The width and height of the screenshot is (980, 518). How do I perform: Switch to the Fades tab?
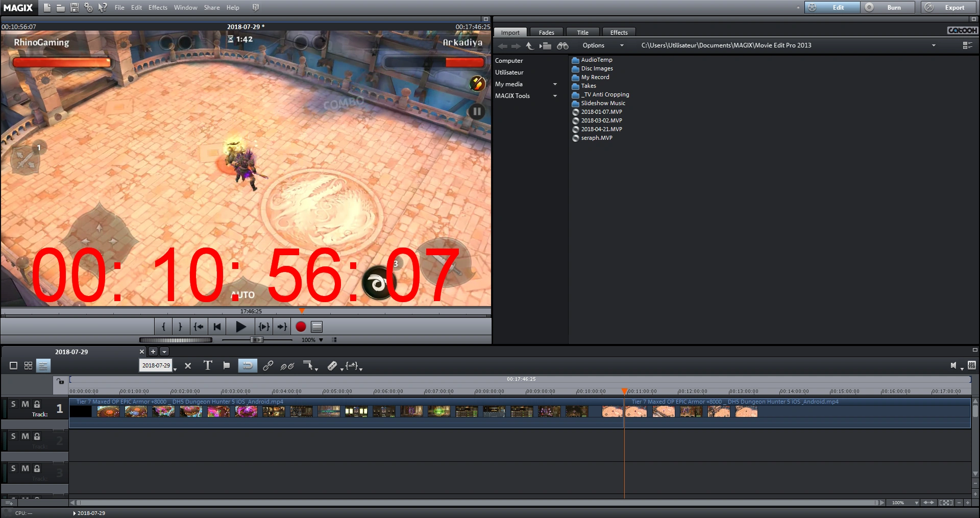546,33
